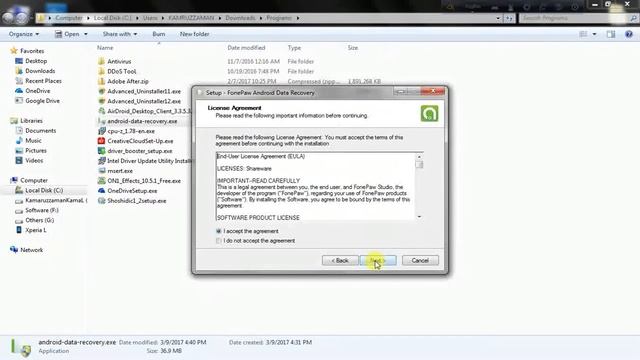Sort files by Name column header
Screen dimensions: 640x360
click(105, 48)
